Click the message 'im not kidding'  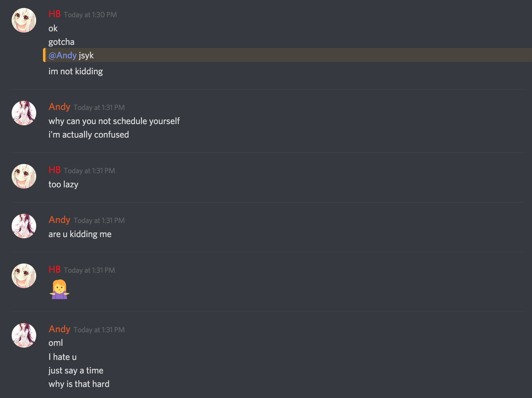tap(76, 71)
